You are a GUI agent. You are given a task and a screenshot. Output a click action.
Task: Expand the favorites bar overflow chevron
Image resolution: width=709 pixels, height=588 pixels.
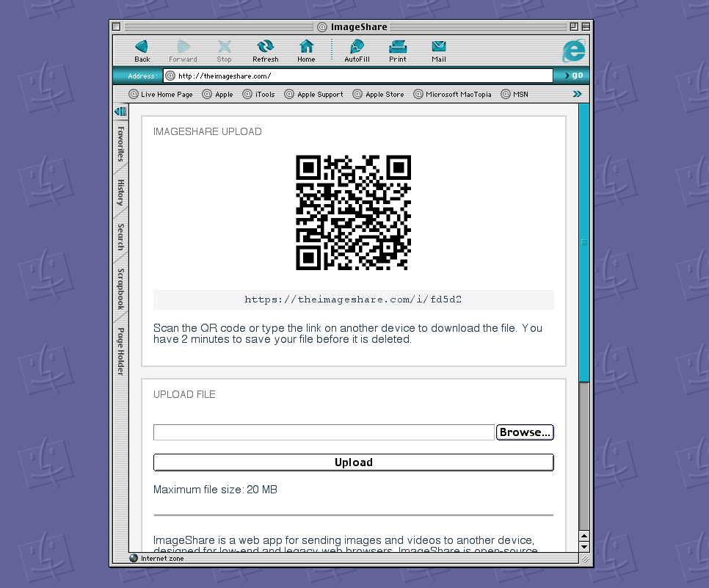click(577, 94)
